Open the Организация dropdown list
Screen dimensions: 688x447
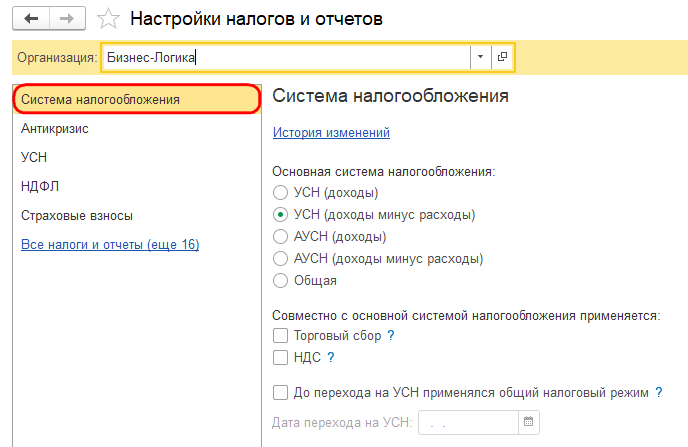pyautogui.click(x=480, y=57)
